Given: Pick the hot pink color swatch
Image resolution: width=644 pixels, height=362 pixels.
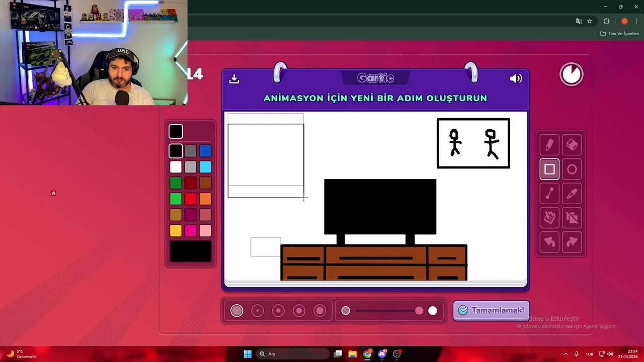Looking at the screenshot, I should pos(190,231).
